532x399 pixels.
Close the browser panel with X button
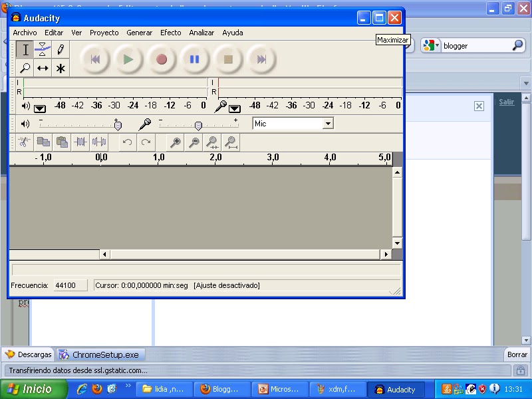479,106
